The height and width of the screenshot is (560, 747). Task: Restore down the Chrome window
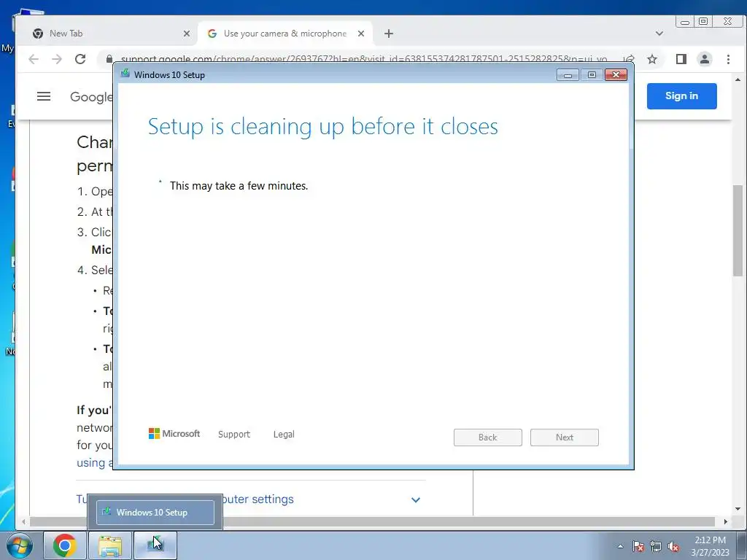(x=703, y=21)
